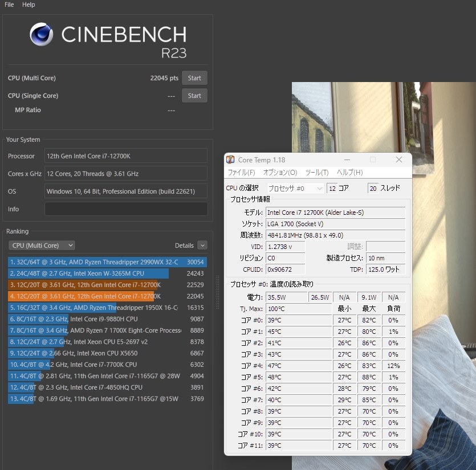The width and height of the screenshot is (476, 470).
Task: Click the model field Intel Core i7 12700K
Action: pyautogui.click(x=335, y=212)
